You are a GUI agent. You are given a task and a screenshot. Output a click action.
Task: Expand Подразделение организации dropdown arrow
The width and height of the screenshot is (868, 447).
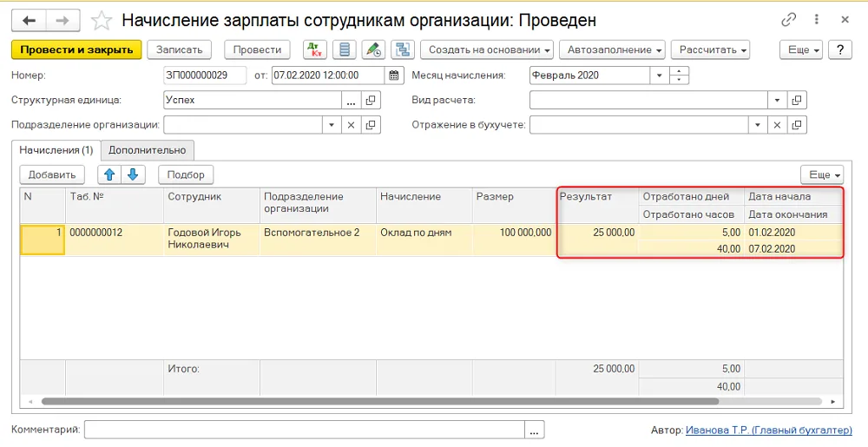(332, 125)
